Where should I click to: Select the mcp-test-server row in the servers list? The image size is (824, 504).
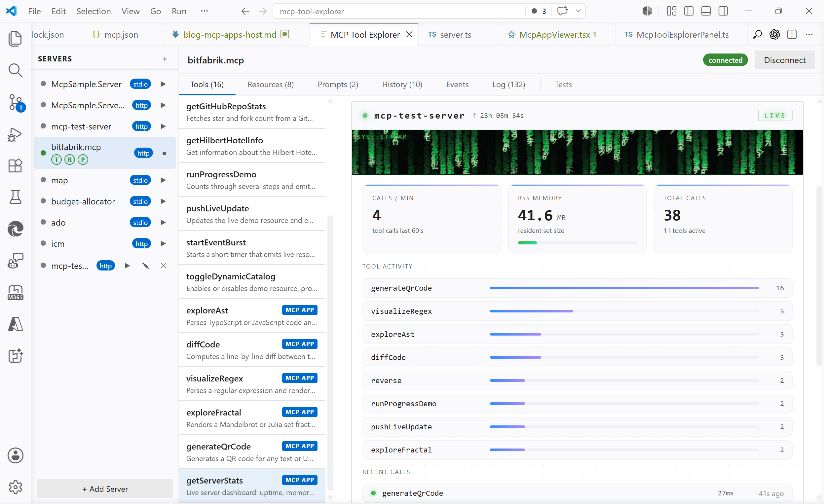coord(105,126)
